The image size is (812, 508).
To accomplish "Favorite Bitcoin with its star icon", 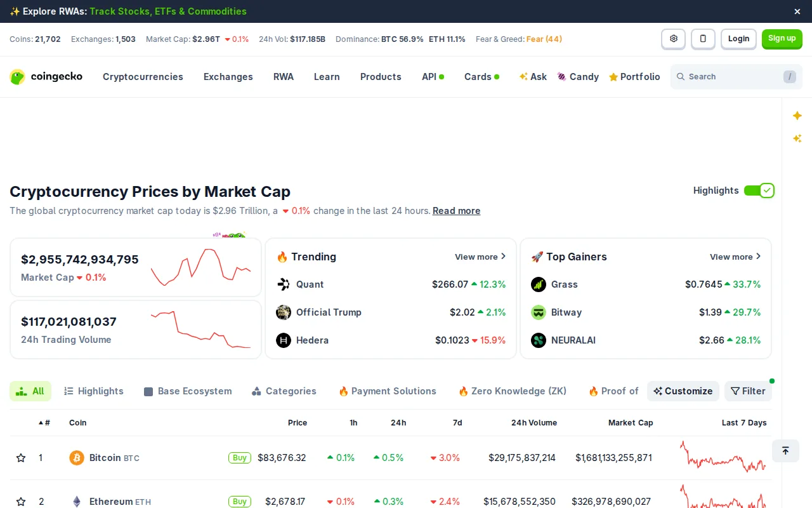I will tap(21, 458).
